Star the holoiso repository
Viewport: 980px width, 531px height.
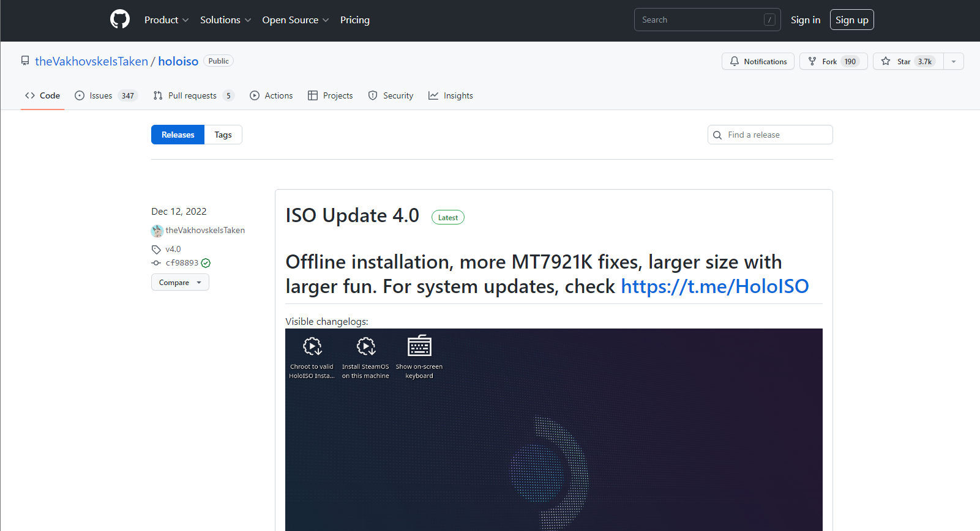click(x=908, y=61)
